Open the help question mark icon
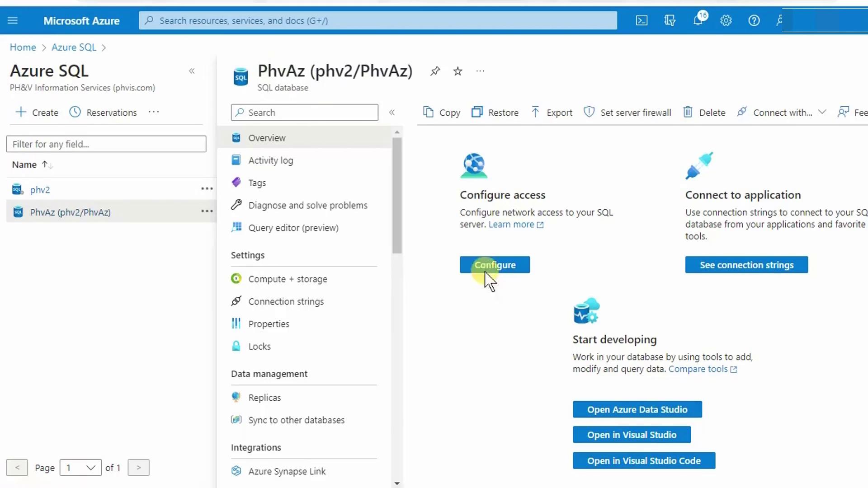868x488 pixels. (x=754, y=20)
